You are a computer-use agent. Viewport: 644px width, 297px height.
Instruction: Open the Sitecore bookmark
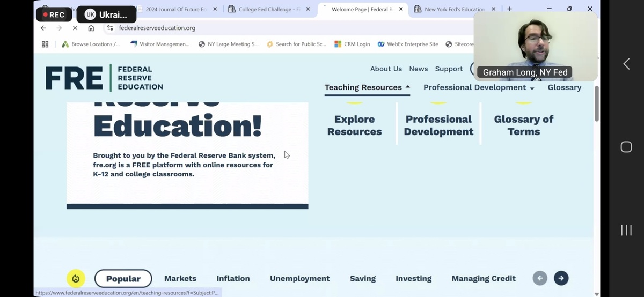pos(459,44)
